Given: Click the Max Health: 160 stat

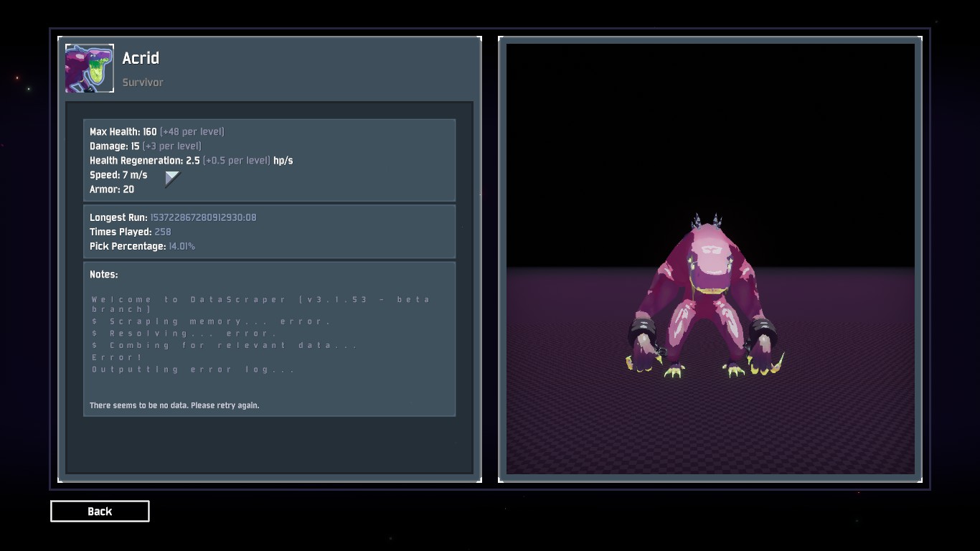Looking at the screenshot, I should 157,132.
